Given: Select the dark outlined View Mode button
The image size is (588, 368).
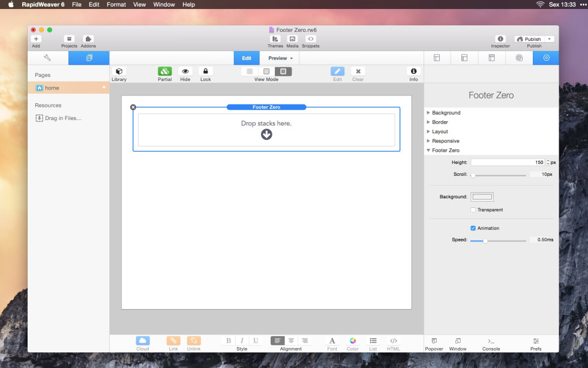Looking at the screenshot, I should coord(283,71).
